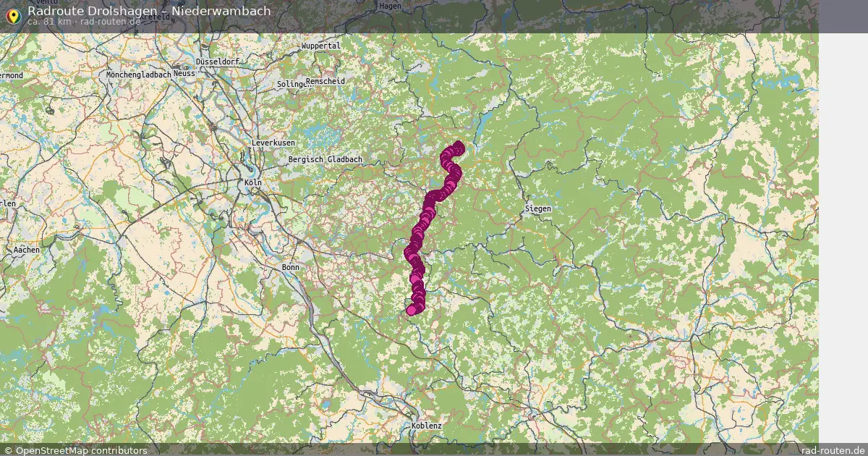This screenshot has width=868, height=456.
Task: Click the Bonn city label
Action: [x=290, y=267]
